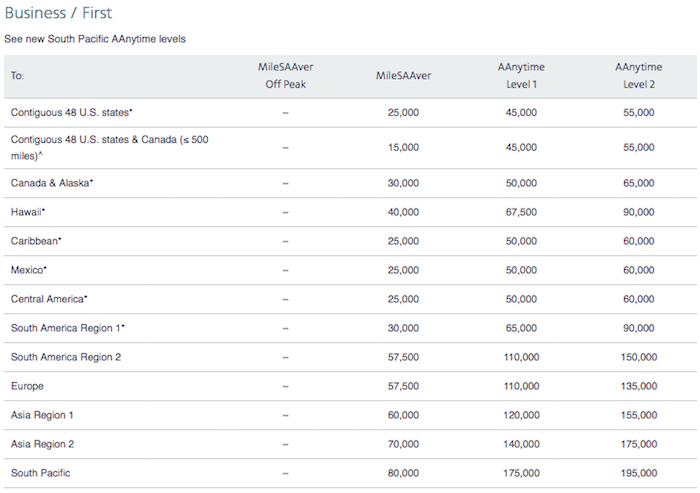Click the AAnytime Level 2 column header
Viewport: 700px width, 493px height.
[x=638, y=75]
